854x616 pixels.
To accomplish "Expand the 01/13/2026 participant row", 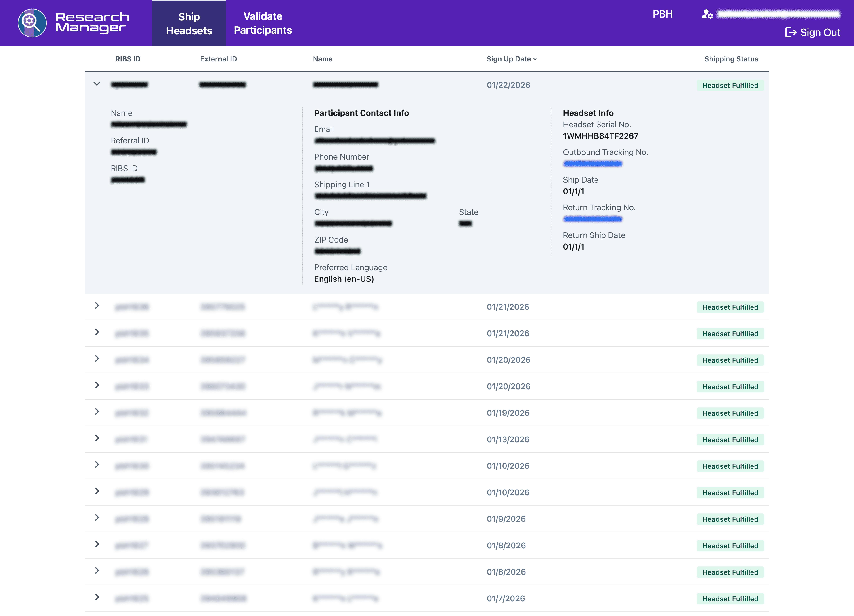I will click(97, 438).
